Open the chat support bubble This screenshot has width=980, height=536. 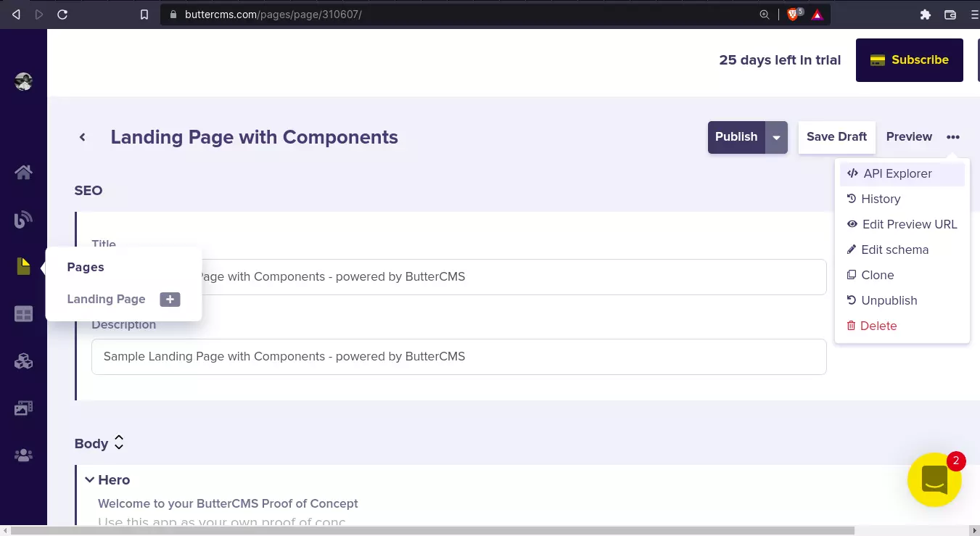pyautogui.click(x=934, y=479)
